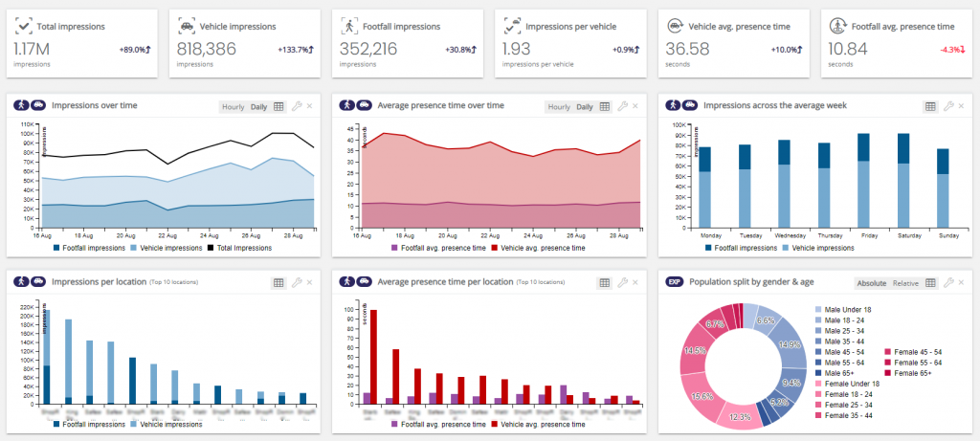Select Absolute in Population split panel

pyautogui.click(x=873, y=282)
